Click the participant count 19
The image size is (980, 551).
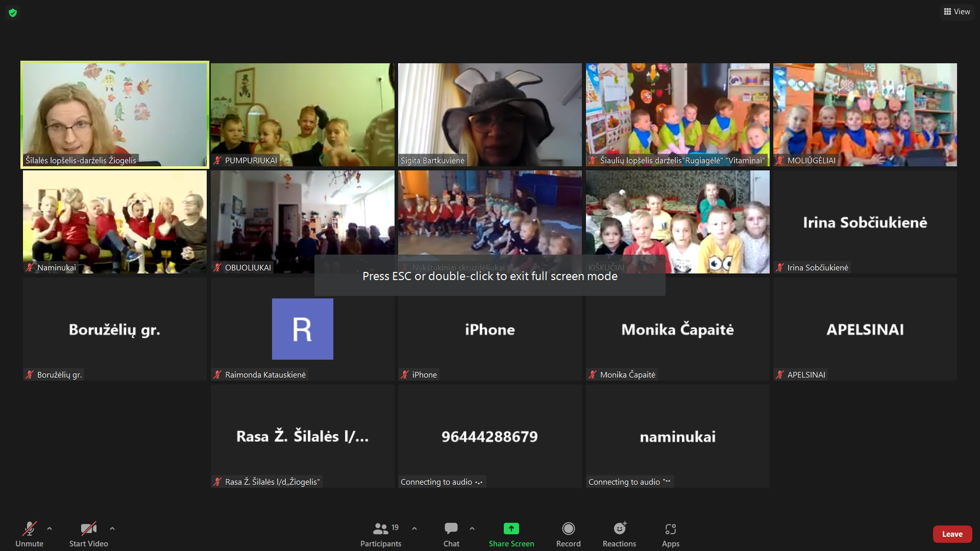(395, 528)
